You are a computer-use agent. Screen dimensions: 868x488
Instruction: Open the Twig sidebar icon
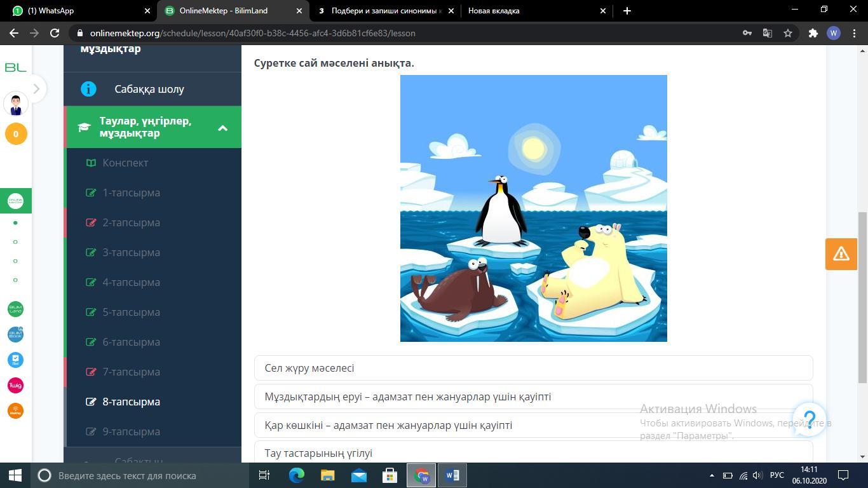(x=15, y=386)
